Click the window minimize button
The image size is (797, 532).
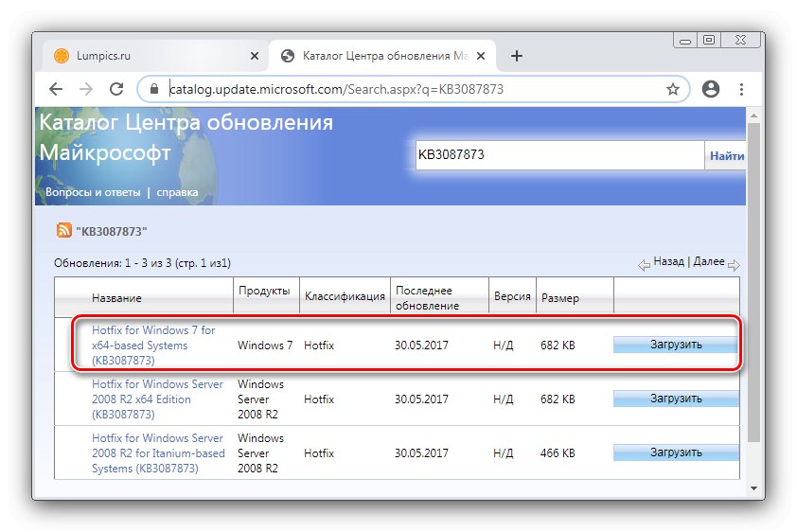click(x=685, y=40)
